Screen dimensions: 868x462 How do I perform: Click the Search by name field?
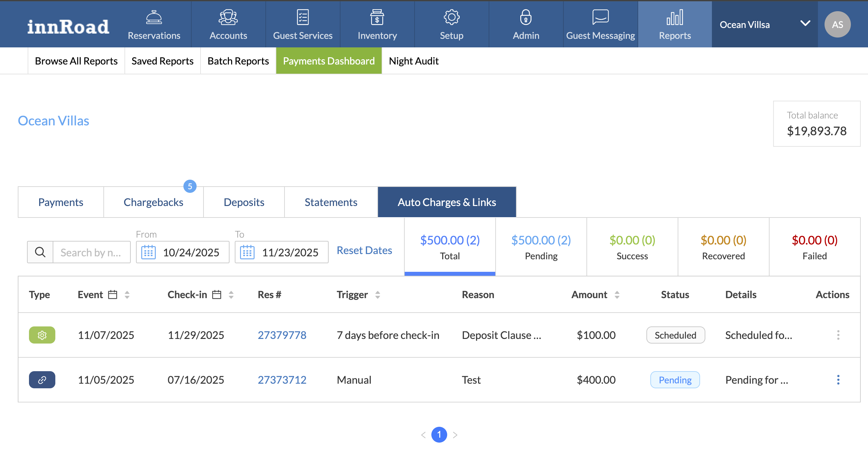tap(91, 252)
